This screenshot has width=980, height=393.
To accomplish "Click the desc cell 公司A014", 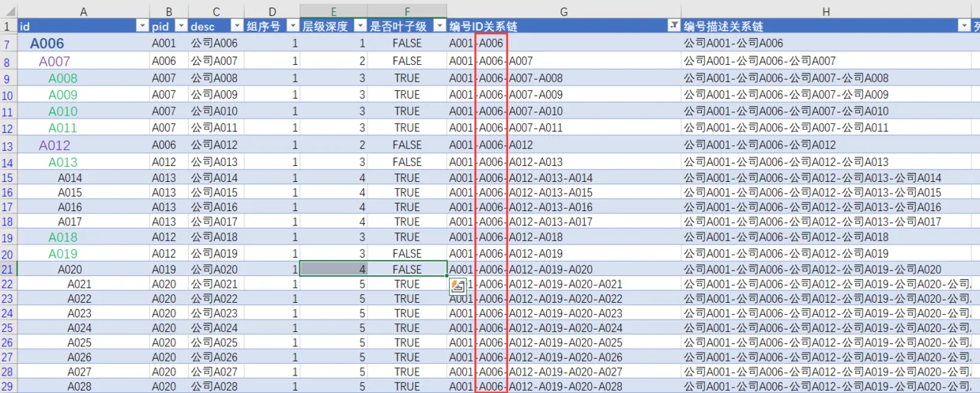I will 214,178.
